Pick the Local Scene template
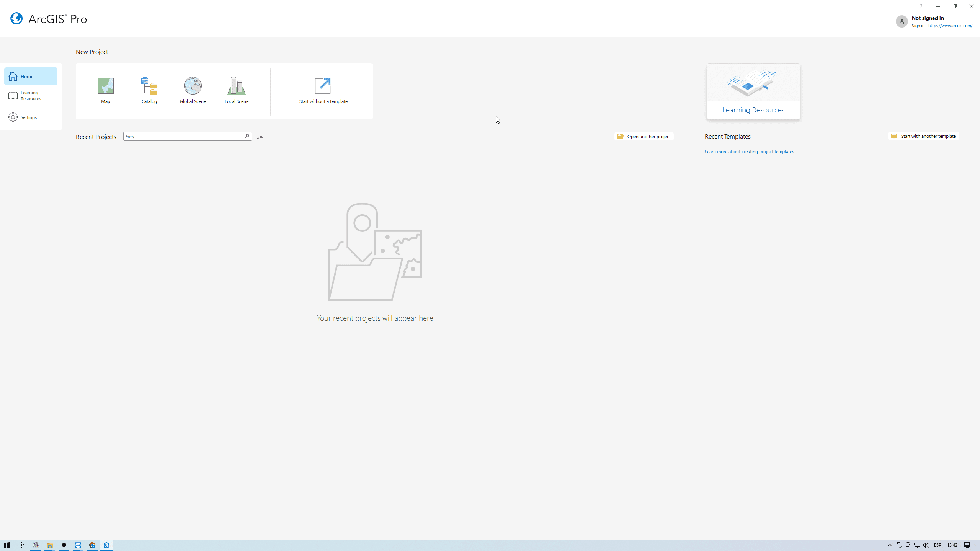The height and width of the screenshot is (551, 980). click(237, 90)
